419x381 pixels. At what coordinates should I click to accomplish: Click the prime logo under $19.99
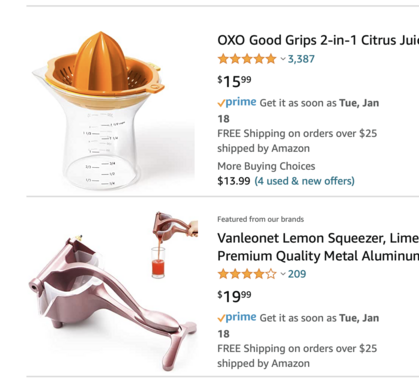pyautogui.click(x=237, y=317)
